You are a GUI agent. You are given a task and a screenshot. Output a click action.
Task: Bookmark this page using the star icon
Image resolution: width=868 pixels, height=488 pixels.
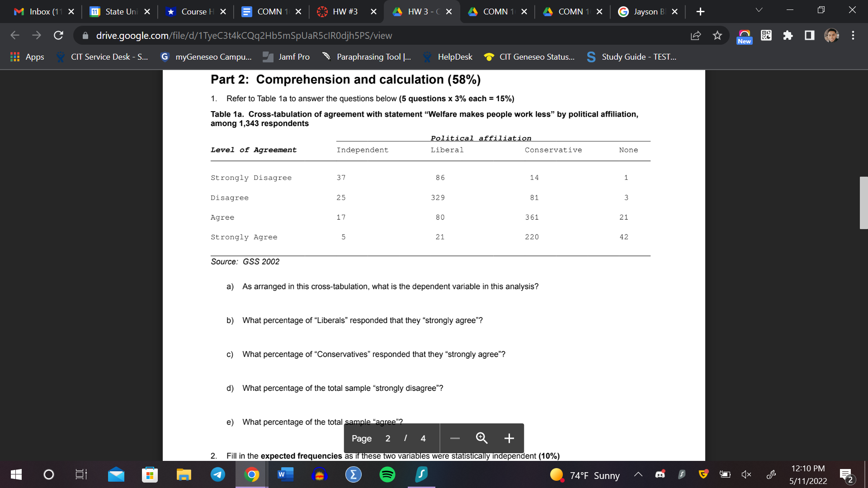717,36
